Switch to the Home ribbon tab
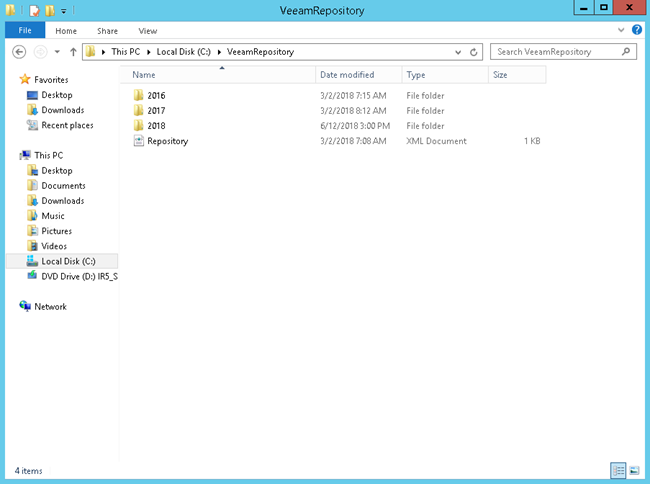 tap(66, 31)
